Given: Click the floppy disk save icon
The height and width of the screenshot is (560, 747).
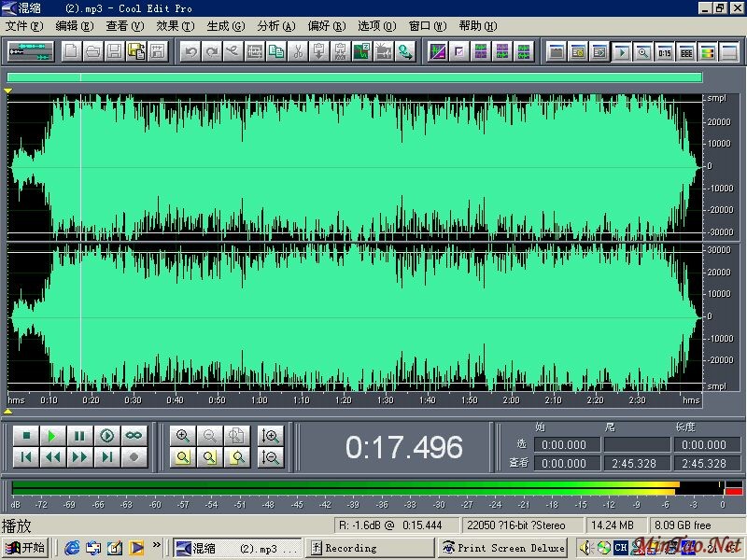Looking at the screenshot, I should pos(115,51).
